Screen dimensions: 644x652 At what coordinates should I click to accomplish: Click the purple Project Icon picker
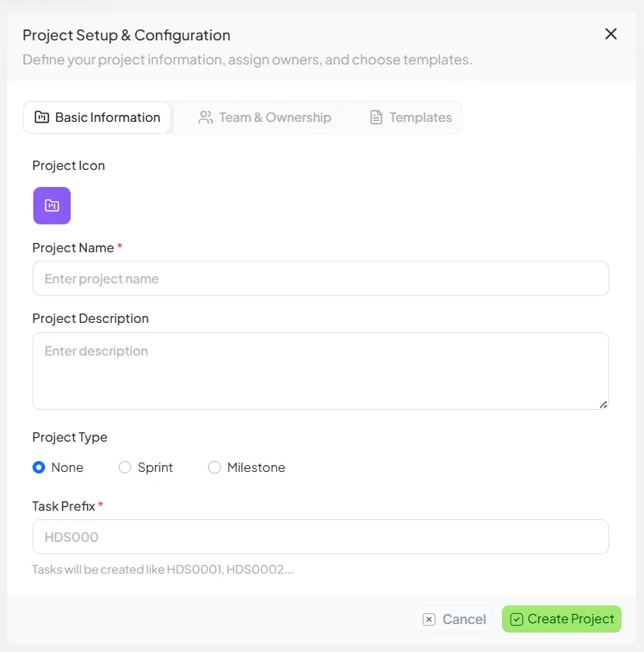point(51,205)
